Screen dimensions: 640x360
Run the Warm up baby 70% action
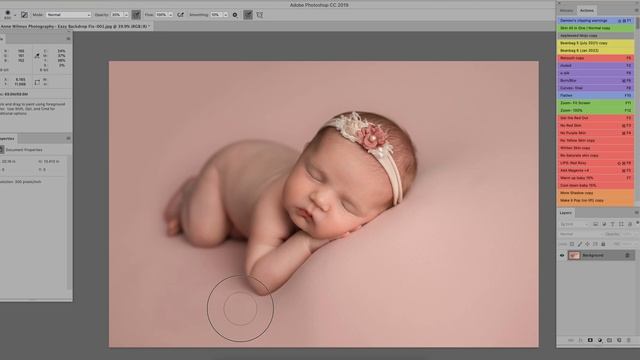point(595,178)
